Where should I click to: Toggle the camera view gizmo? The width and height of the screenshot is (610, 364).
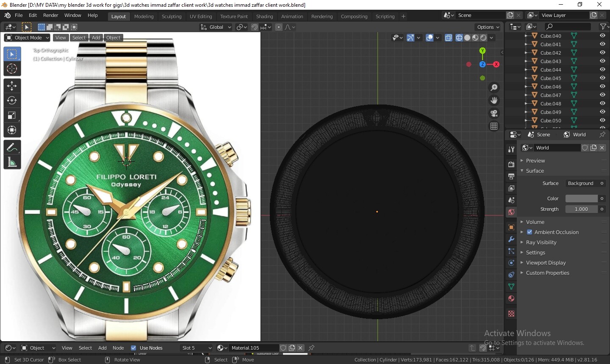coord(494,113)
